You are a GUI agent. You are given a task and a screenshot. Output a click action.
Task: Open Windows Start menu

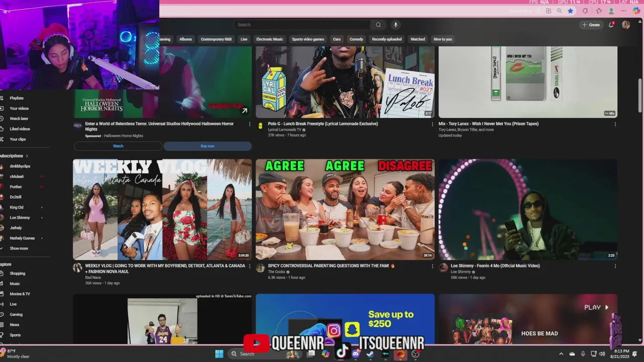click(x=219, y=354)
